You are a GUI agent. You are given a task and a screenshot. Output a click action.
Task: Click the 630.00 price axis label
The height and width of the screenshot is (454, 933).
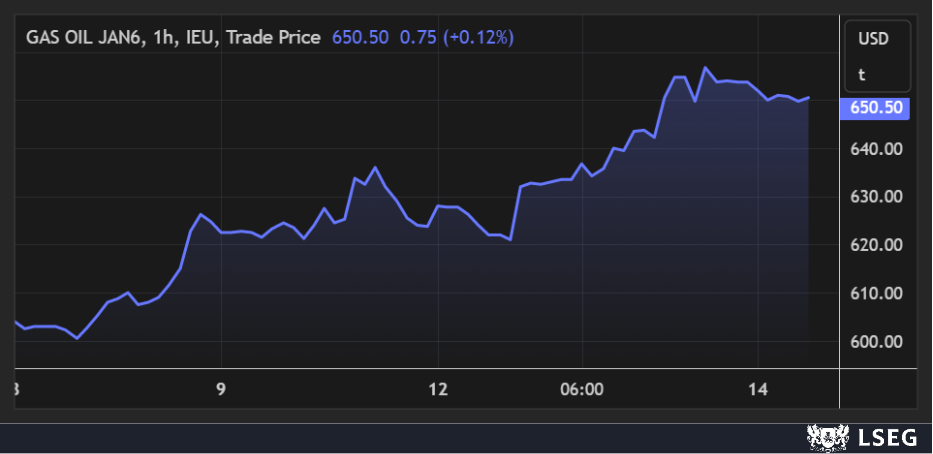(876, 197)
